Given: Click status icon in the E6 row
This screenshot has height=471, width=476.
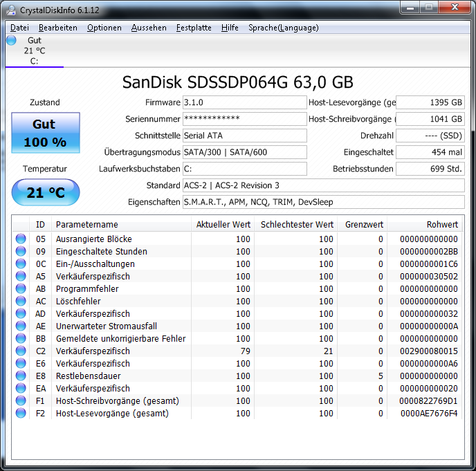Looking at the screenshot, I should tap(21, 363).
